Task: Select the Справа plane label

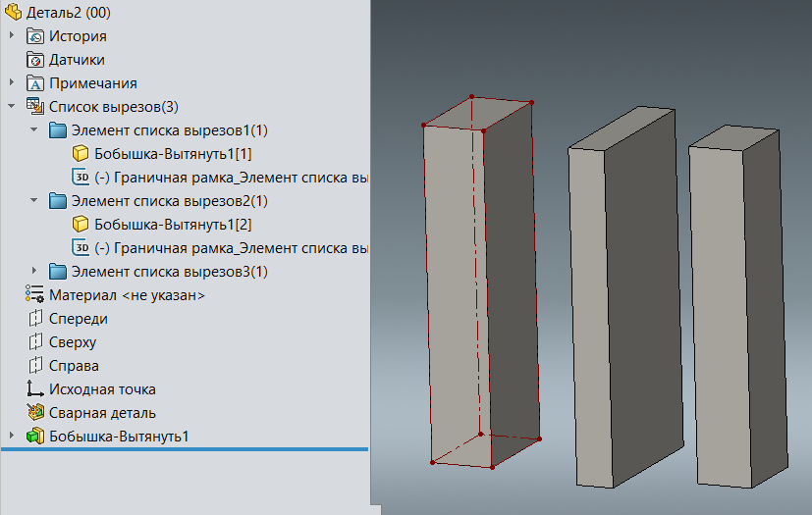Action: pos(74,366)
